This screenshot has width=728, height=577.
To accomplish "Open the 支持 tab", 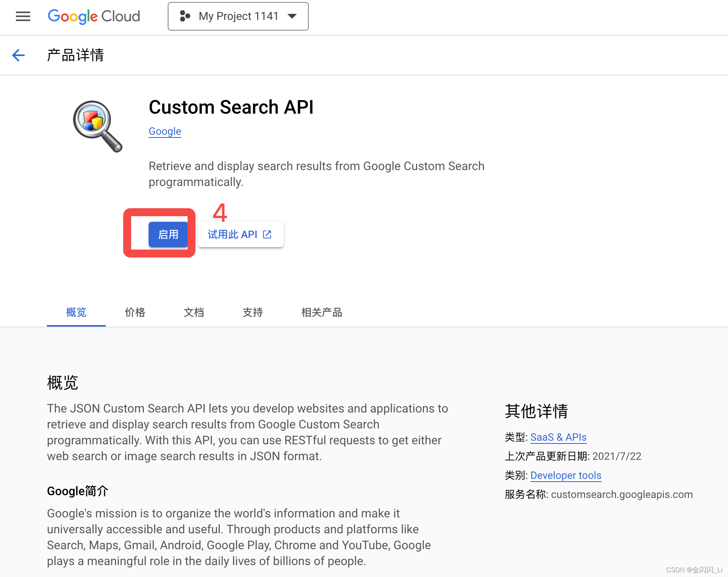I will [253, 312].
